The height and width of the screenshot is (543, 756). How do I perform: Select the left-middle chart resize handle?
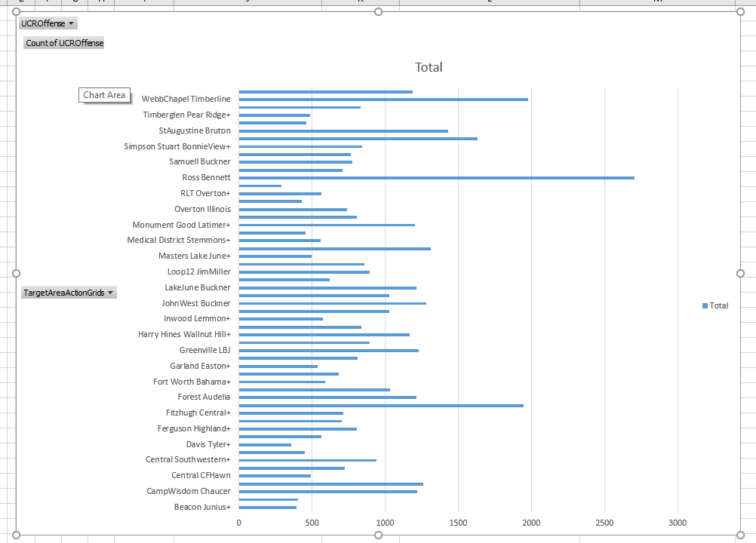point(16,273)
